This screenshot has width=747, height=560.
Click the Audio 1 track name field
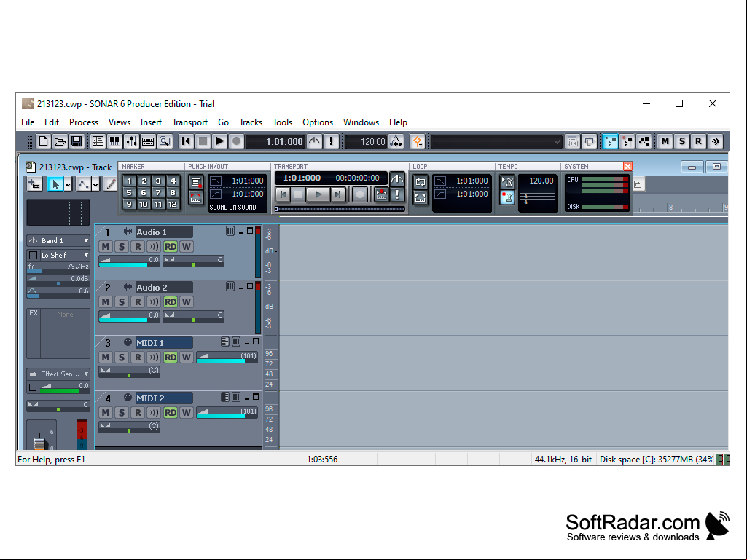pos(165,232)
